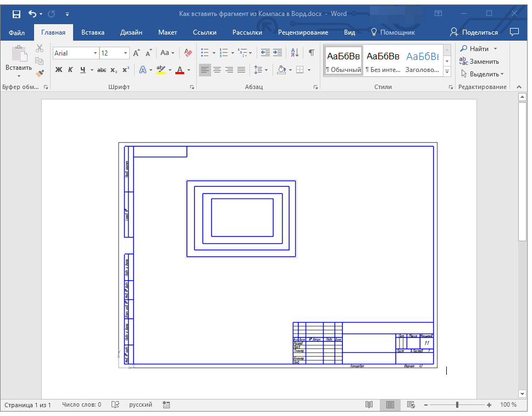Viewport: 532px width, 416px height.
Task: Toggle paragraph marks display (¶)
Action: (311, 53)
